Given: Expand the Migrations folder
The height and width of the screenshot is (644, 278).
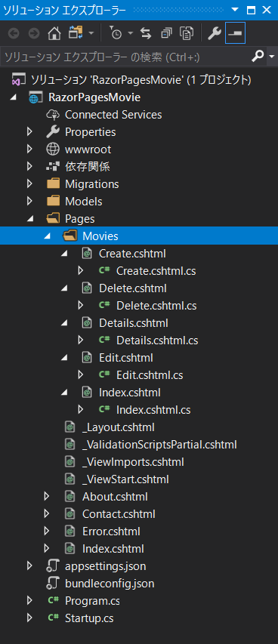Looking at the screenshot, I should pos(29,183).
